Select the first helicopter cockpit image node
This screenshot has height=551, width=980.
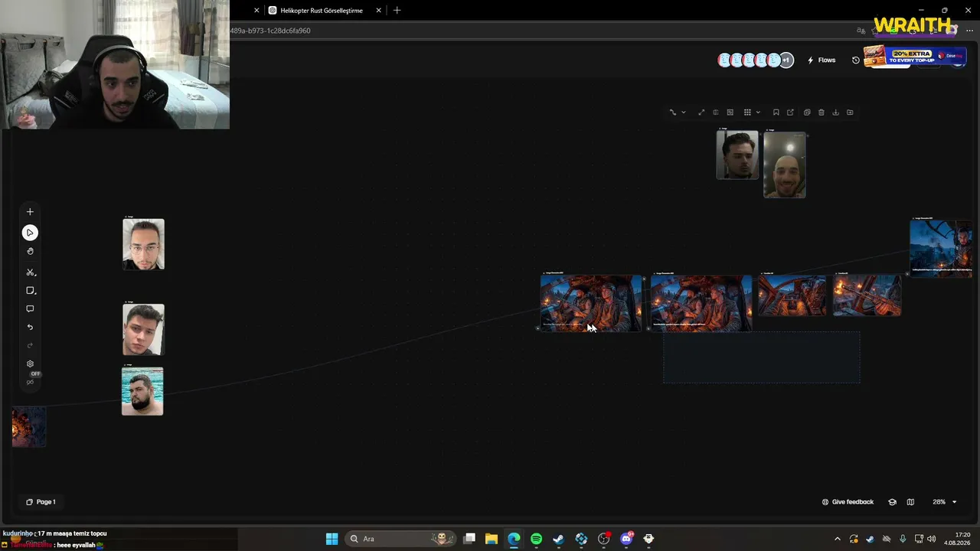coord(591,303)
